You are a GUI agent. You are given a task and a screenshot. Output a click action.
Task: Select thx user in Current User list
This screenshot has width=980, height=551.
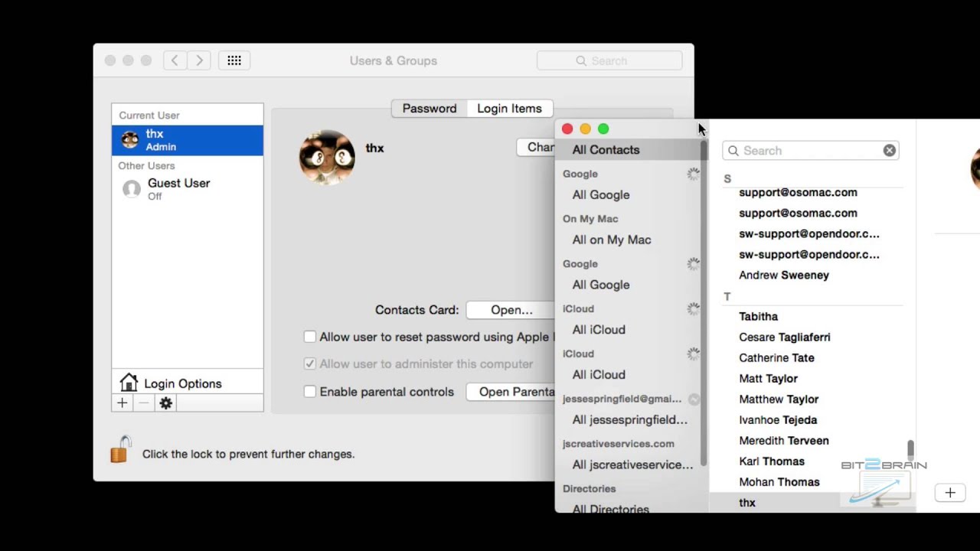coord(188,140)
